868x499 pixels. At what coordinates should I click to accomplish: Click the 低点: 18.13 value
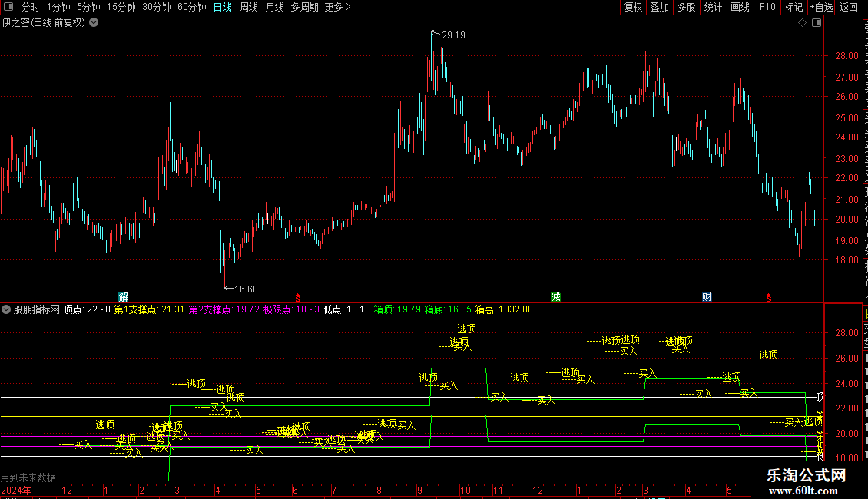tap(346, 309)
